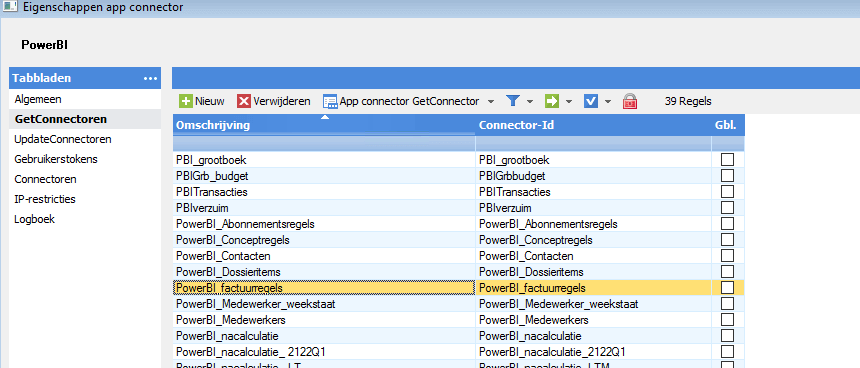Tick Gbl. checkbox for PBITransacties
The height and width of the screenshot is (368, 860).
(727, 191)
